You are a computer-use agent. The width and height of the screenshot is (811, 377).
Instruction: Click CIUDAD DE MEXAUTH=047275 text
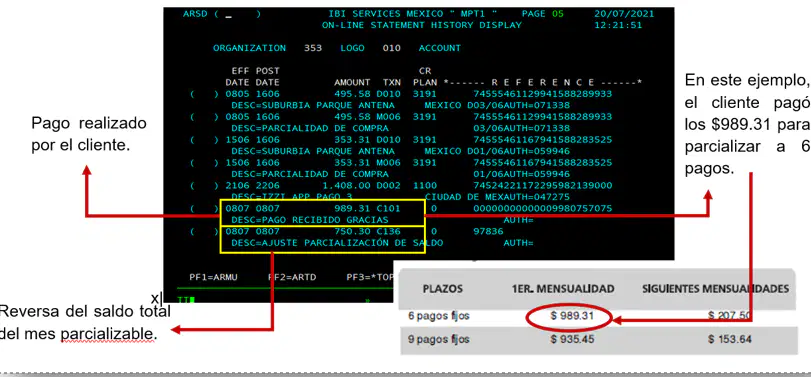coord(497,197)
